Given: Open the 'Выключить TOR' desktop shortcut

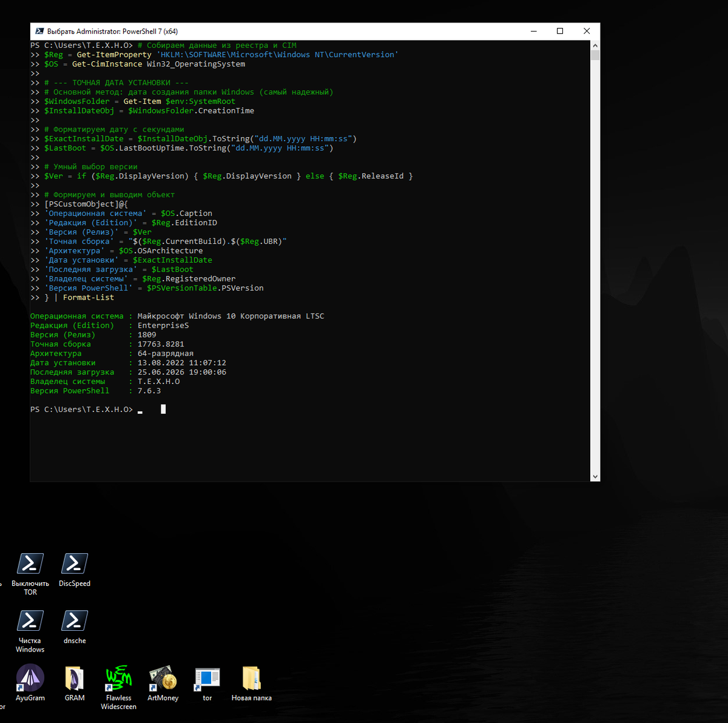Looking at the screenshot, I should [x=30, y=574].
